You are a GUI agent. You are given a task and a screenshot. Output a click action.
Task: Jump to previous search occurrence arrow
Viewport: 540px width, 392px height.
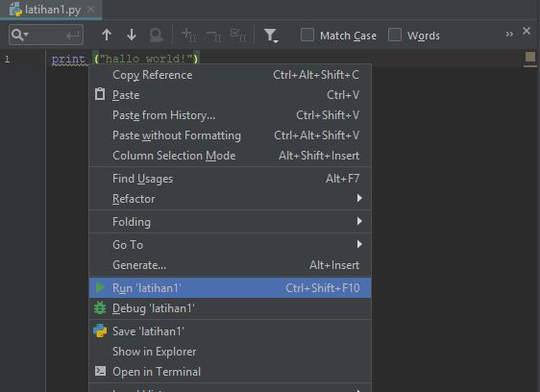(107, 36)
